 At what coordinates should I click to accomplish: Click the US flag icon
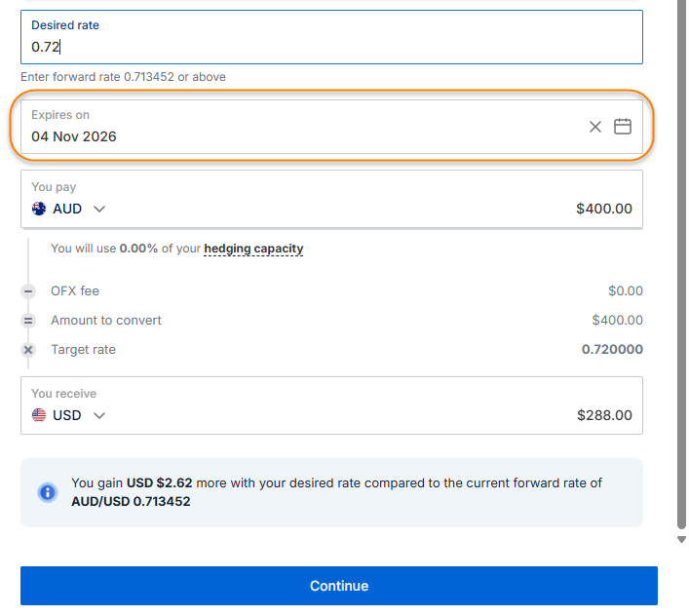(x=39, y=415)
